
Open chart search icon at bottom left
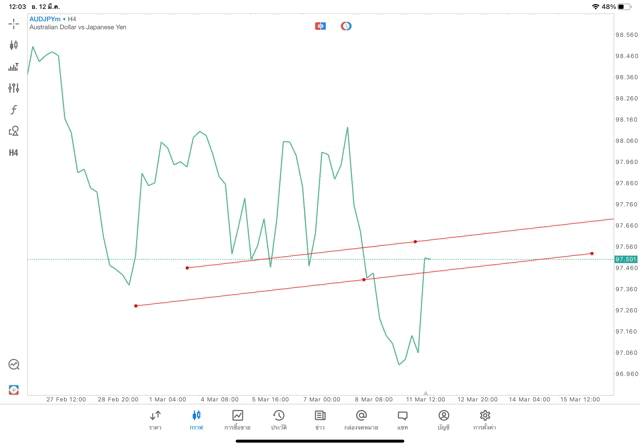pyautogui.click(x=14, y=365)
